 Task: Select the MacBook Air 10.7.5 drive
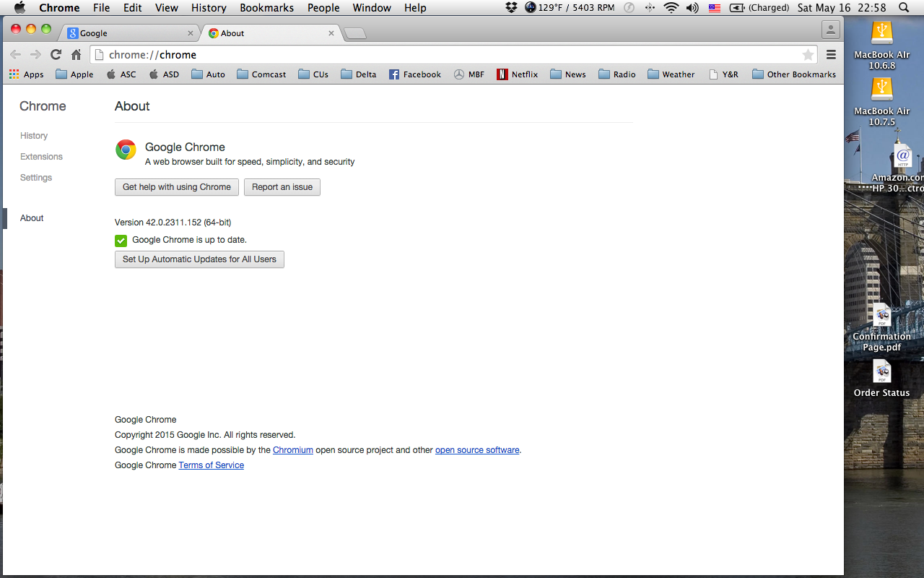click(x=881, y=102)
